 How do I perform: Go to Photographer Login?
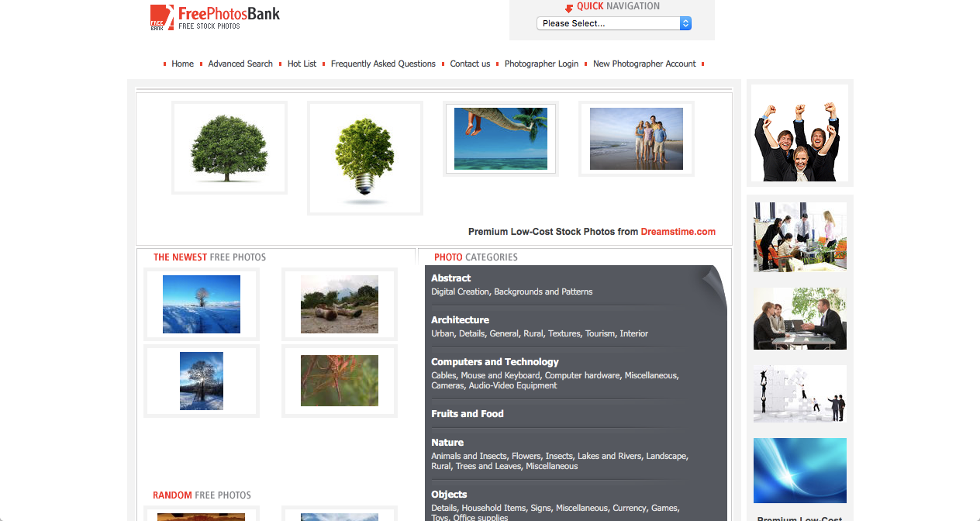click(541, 64)
